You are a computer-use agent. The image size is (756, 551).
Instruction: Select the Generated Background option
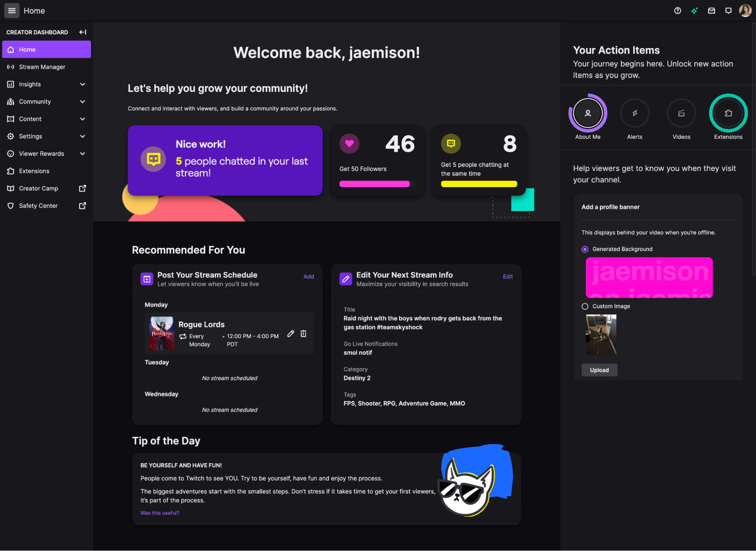pyautogui.click(x=585, y=249)
